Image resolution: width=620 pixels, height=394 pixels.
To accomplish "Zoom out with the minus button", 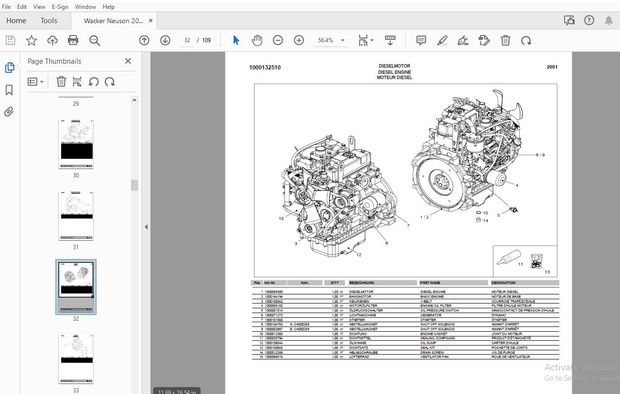I will coord(278,40).
